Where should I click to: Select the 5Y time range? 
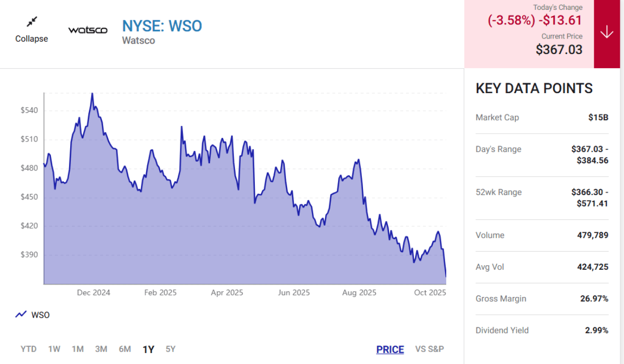169,349
